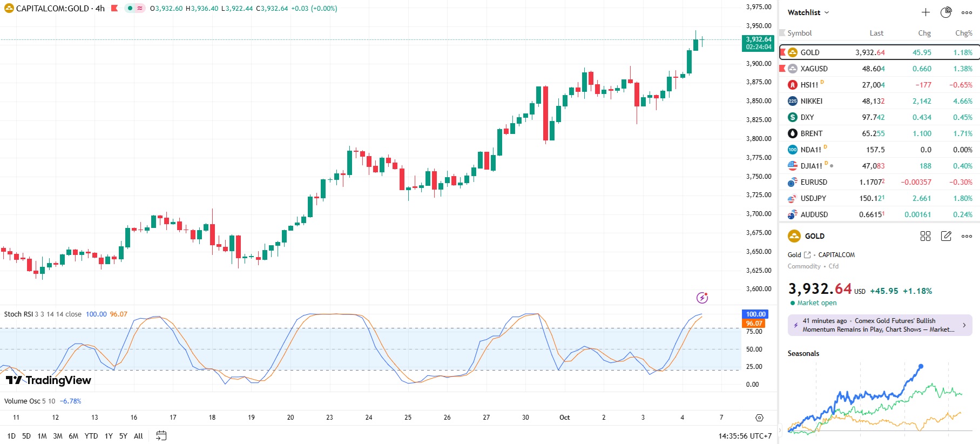This screenshot has height=444, width=980.
Task: Click the calendar go-to-date icon
Action: tap(161, 436)
